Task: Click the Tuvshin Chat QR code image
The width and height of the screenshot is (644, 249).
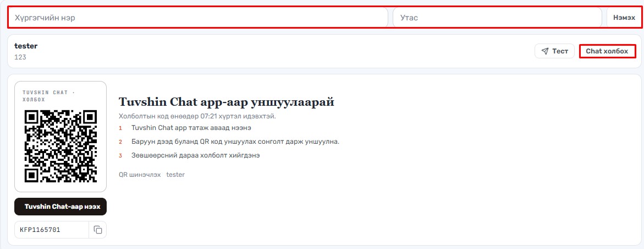Action: 60,146
